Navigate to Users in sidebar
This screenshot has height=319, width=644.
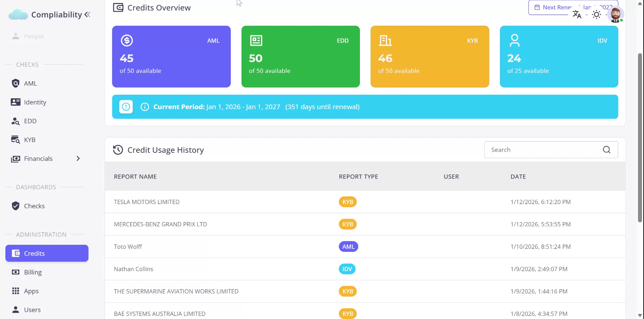(x=32, y=310)
